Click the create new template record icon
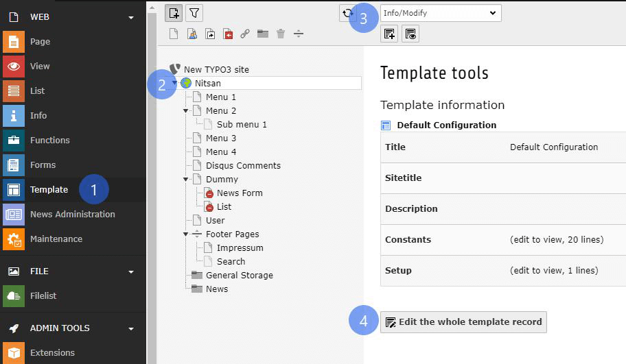This screenshot has width=626, height=364. (389, 34)
